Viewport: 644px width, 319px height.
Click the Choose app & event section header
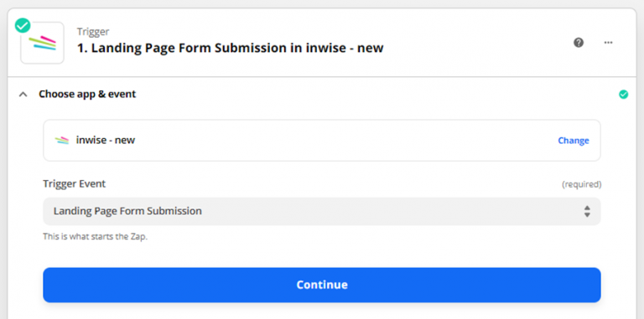coord(87,95)
